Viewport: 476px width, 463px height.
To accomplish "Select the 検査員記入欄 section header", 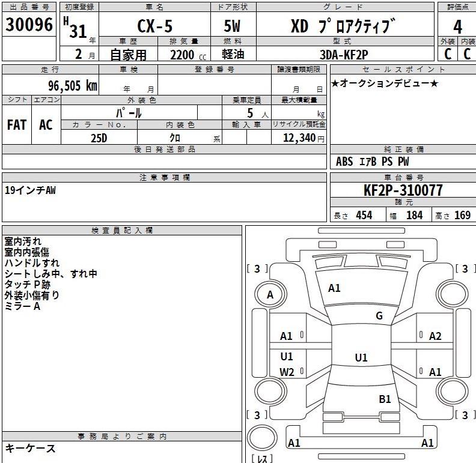I will 122,230.
